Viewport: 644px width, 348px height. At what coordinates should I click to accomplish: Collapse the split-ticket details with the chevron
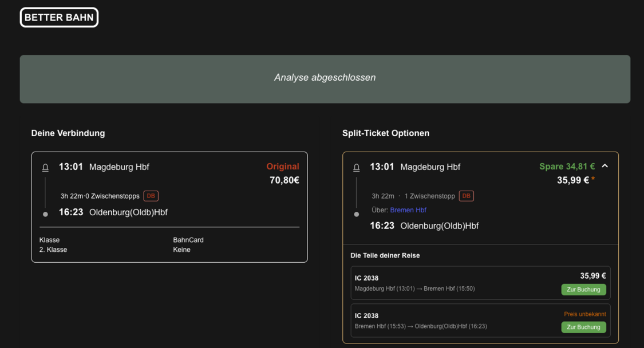tap(605, 166)
